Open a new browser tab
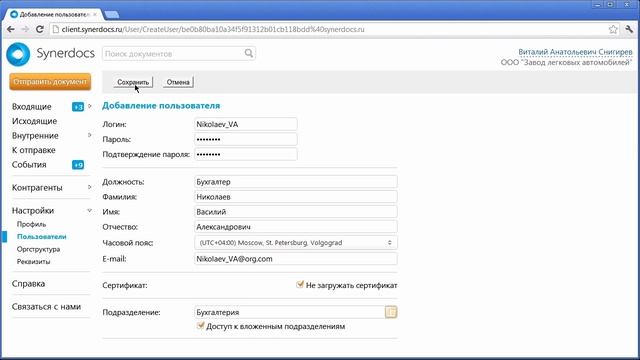640x360 pixels. coord(111,14)
